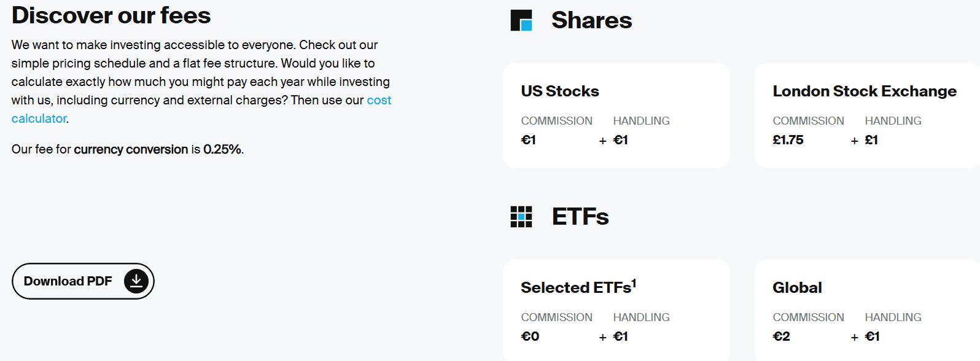The width and height of the screenshot is (980, 361).
Task: Click the Selected ETFs card title
Action: (x=575, y=288)
